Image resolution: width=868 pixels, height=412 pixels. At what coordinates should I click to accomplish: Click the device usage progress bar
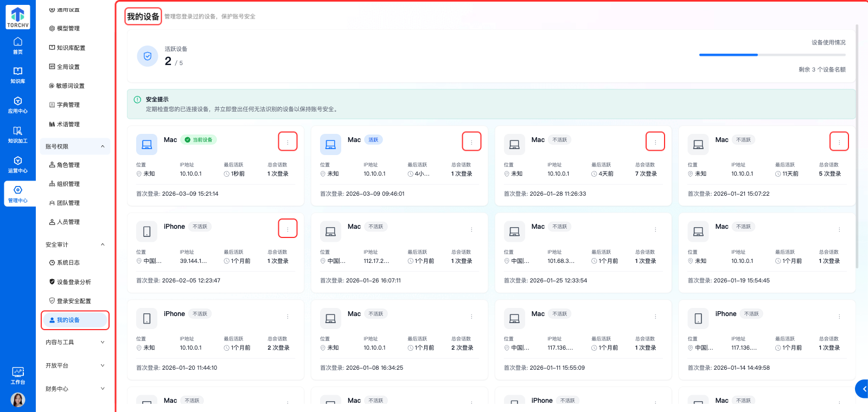point(772,55)
